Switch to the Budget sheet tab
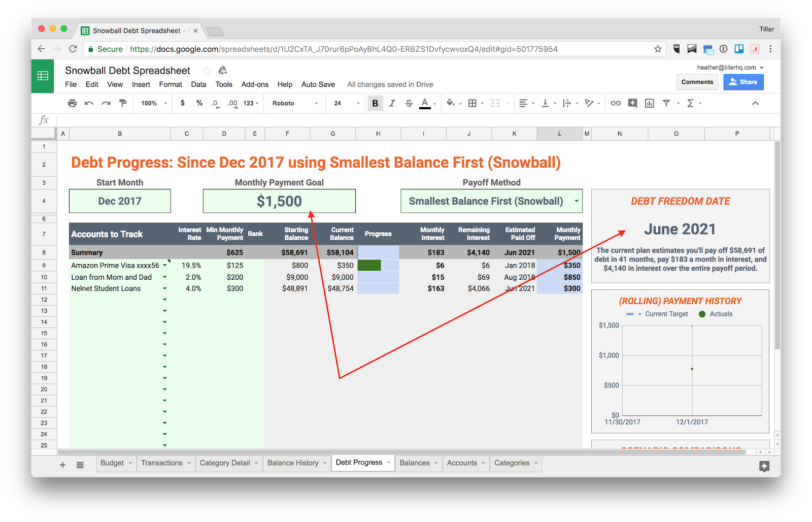The width and height of the screenshot is (812, 522). click(116, 463)
